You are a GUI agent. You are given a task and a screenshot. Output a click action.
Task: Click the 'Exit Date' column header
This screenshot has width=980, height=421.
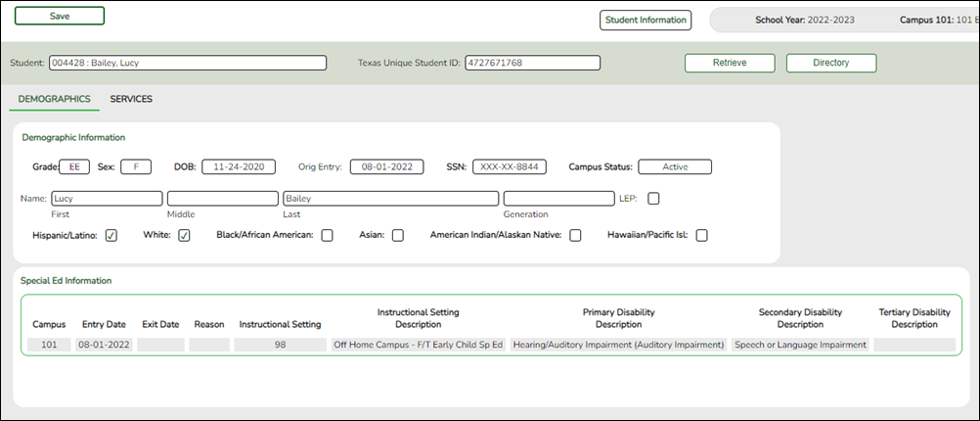point(160,325)
